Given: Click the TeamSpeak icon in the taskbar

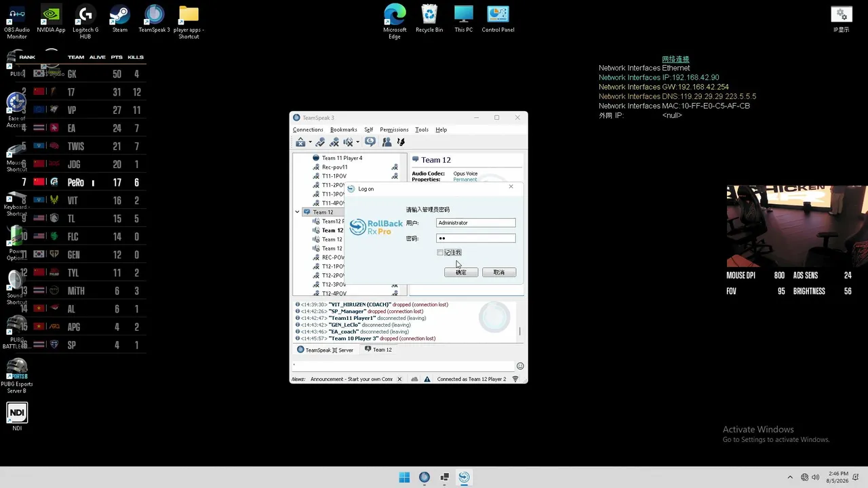Looking at the screenshot, I should coord(425,477).
